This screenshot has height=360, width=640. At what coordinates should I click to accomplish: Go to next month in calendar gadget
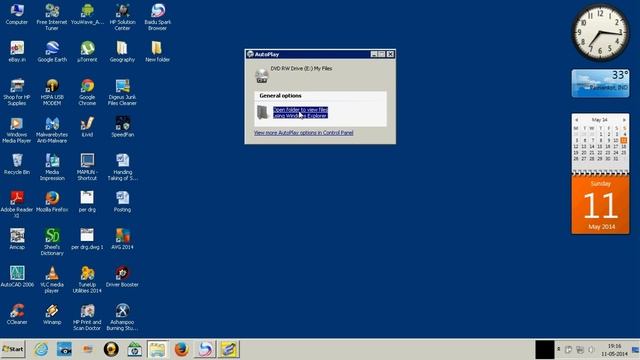(624, 120)
